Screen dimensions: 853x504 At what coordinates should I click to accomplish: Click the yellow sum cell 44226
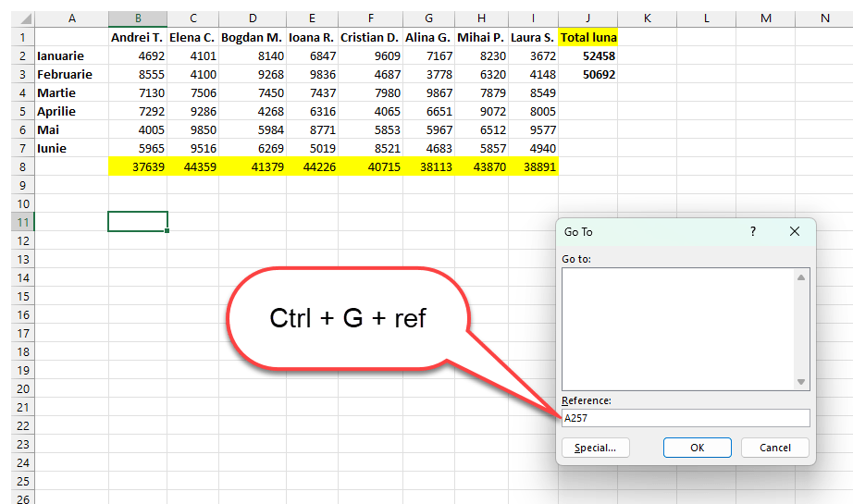click(x=312, y=166)
